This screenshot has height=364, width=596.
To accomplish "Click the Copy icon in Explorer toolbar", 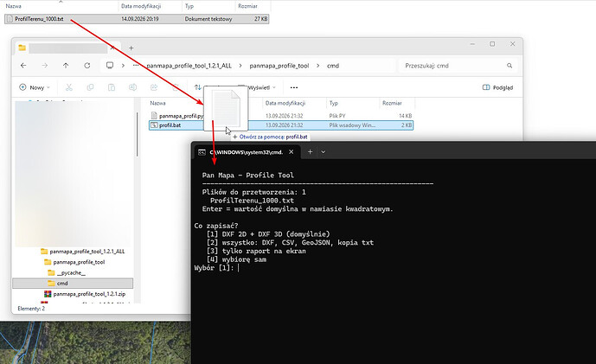I will pos(90,87).
